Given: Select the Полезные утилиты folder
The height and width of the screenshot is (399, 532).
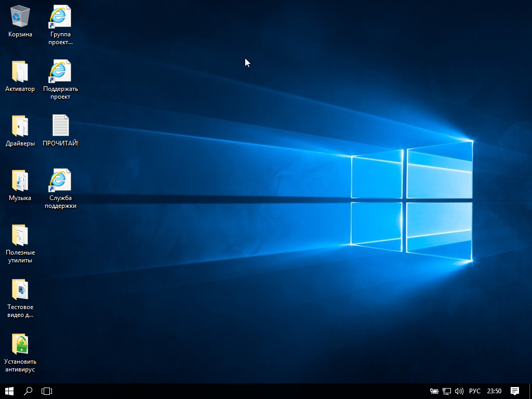Looking at the screenshot, I should pyautogui.click(x=20, y=244).
